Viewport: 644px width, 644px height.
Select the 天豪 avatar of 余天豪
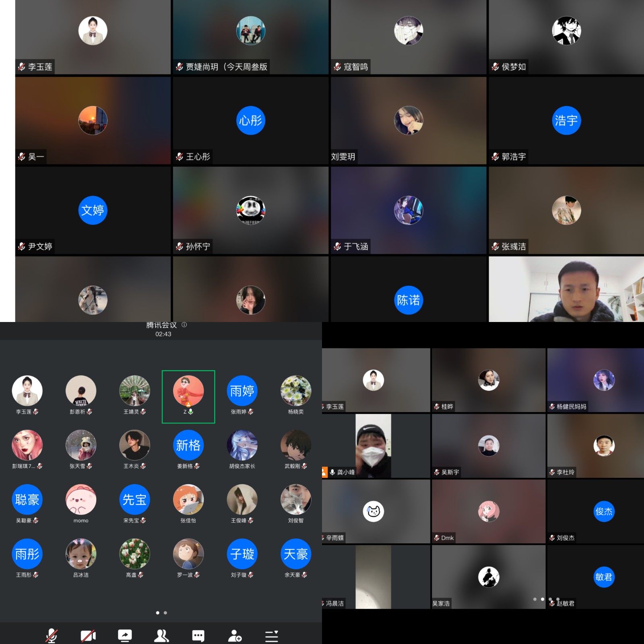(295, 554)
